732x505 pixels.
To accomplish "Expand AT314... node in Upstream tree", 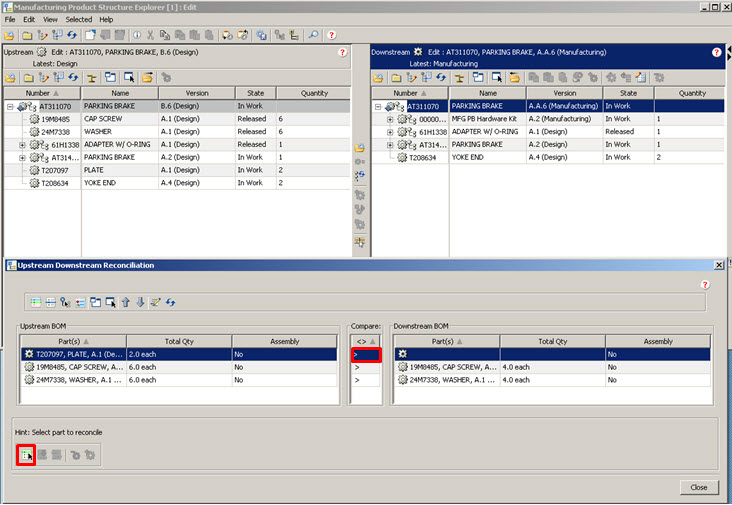I will pyautogui.click(x=22, y=158).
